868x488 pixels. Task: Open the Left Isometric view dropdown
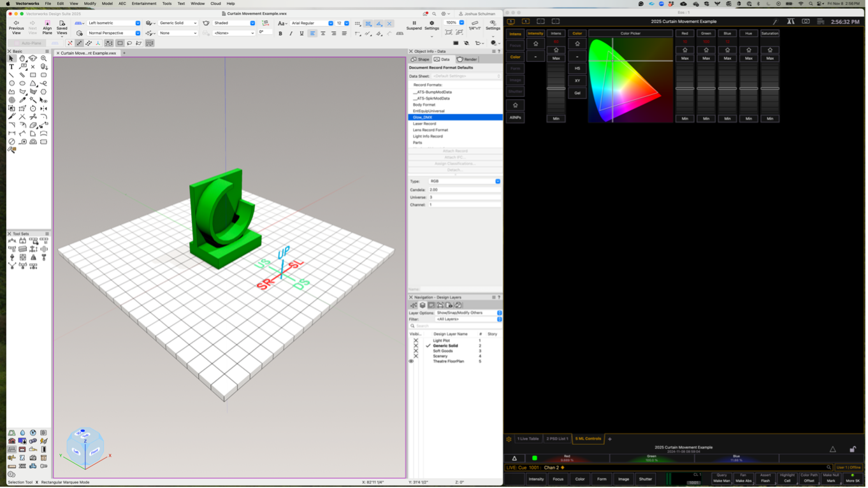[113, 23]
